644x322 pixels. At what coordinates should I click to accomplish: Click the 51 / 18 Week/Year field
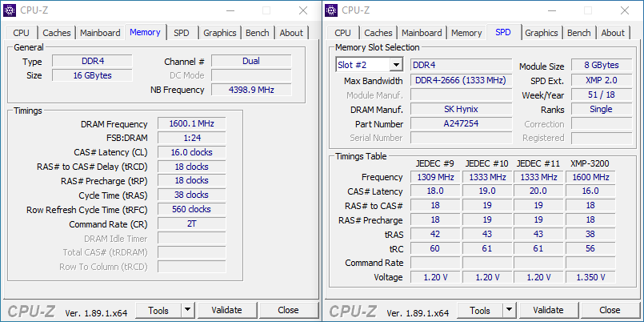pos(602,95)
